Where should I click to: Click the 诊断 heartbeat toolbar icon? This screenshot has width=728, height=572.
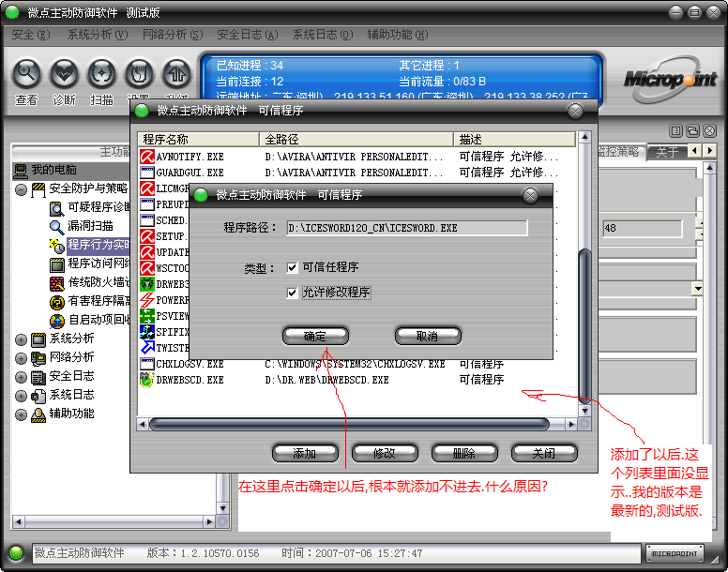point(64,73)
